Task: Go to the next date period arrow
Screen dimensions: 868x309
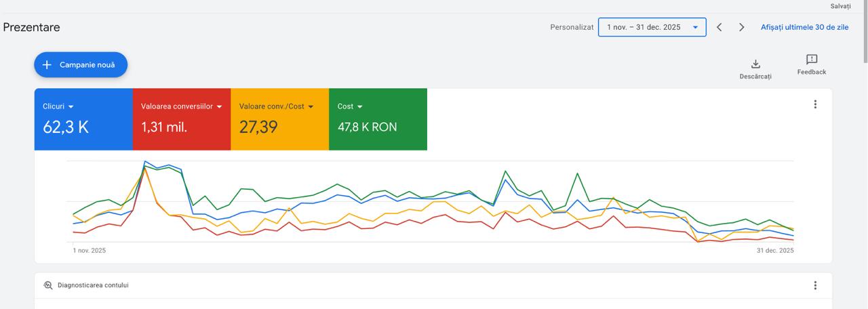Action: point(741,27)
